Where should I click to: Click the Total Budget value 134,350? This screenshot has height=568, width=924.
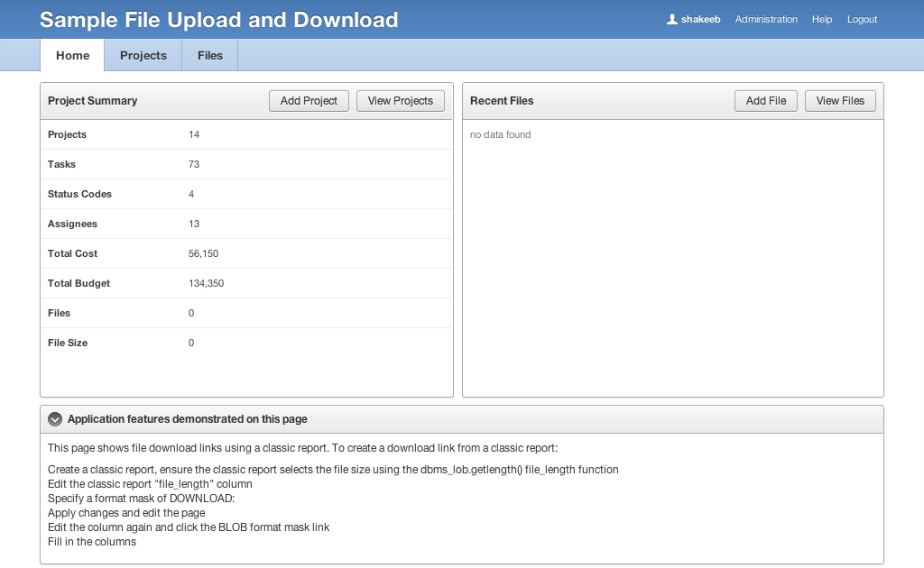pos(206,283)
